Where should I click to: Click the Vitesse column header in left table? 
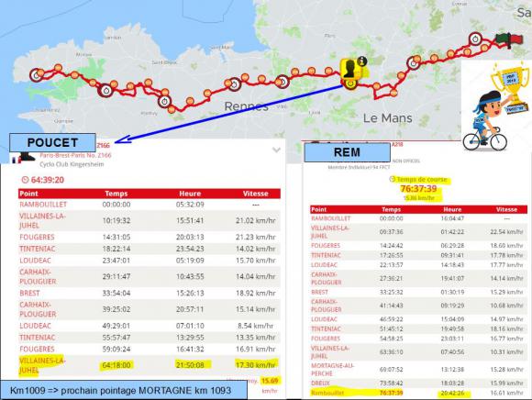pos(256,194)
